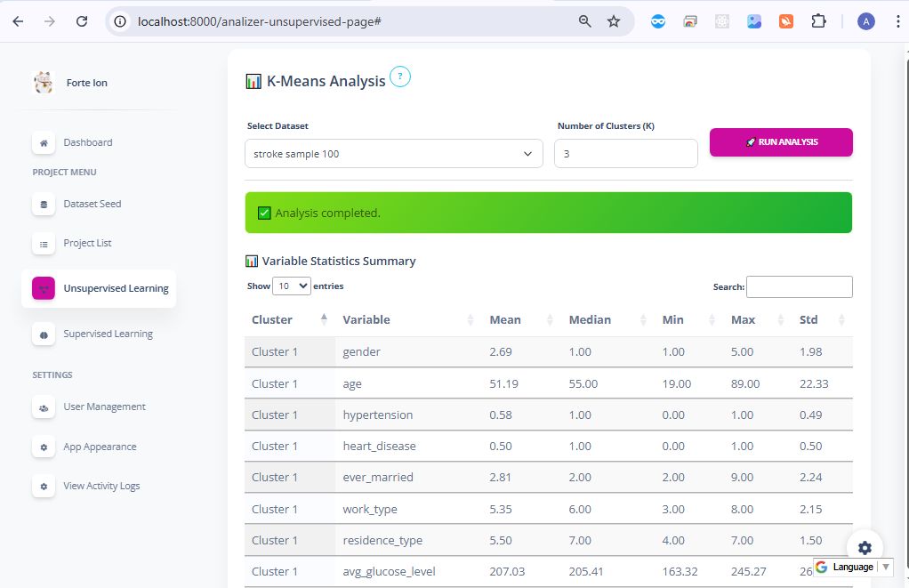The width and height of the screenshot is (909, 588).
Task: Click the Supervised Learning brain icon
Action: tap(44, 334)
